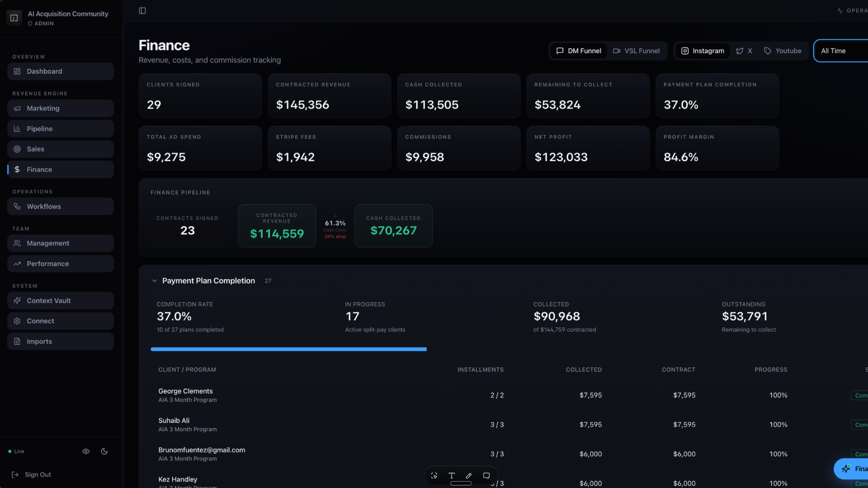Screen dimensions: 868x488
Task: Open the Suhaib Ali client row
Action: 509,425
